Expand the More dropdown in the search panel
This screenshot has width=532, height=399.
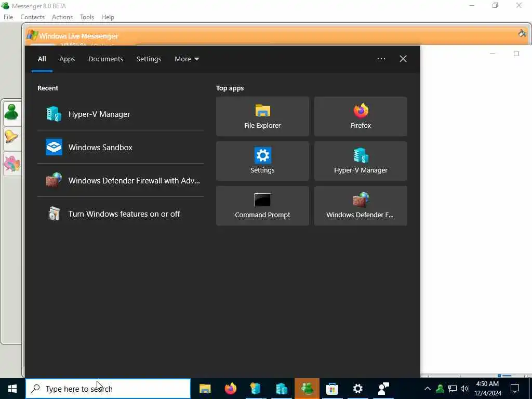[x=187, y=59]
